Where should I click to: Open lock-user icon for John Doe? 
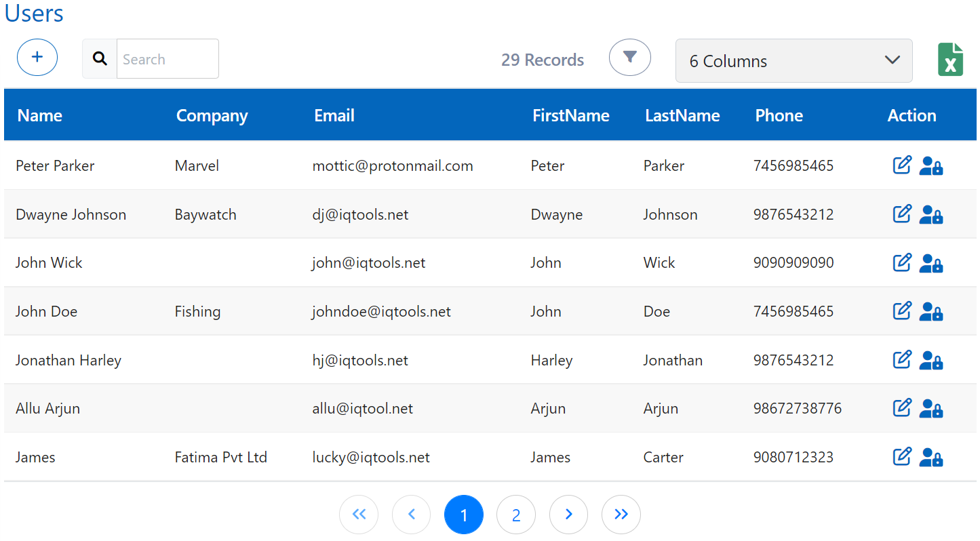click(931, 312)
